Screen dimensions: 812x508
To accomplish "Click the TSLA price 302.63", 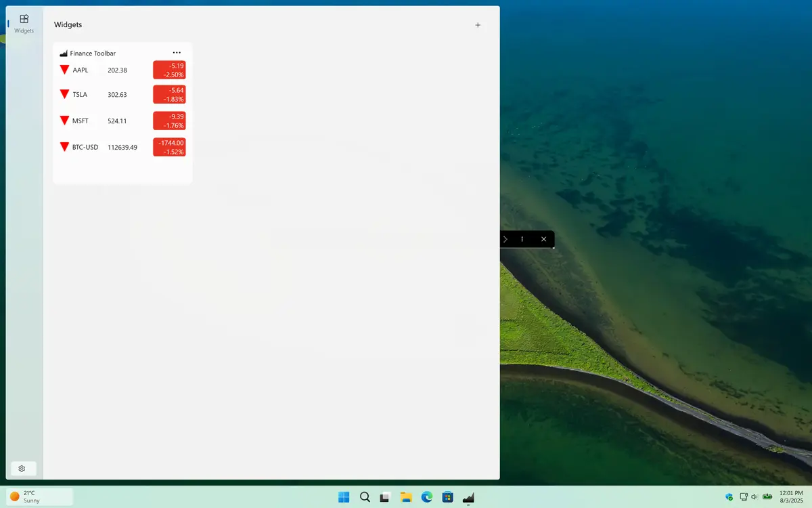I will 117,95.
